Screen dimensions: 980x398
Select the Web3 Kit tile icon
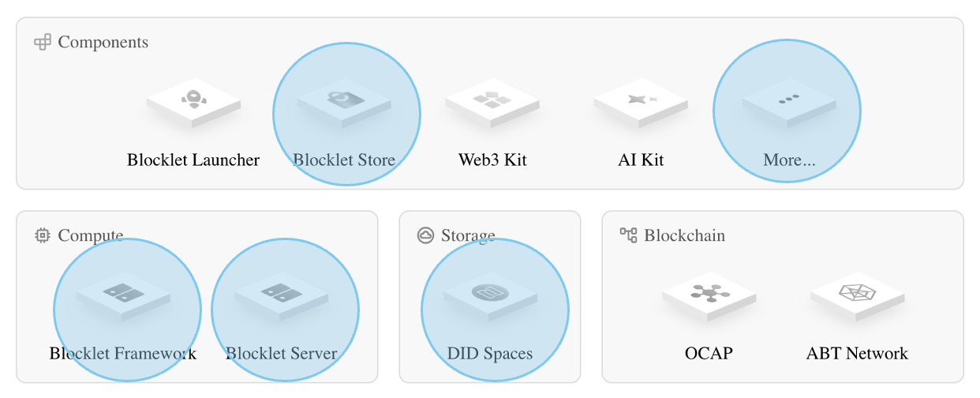coord(492,101)
